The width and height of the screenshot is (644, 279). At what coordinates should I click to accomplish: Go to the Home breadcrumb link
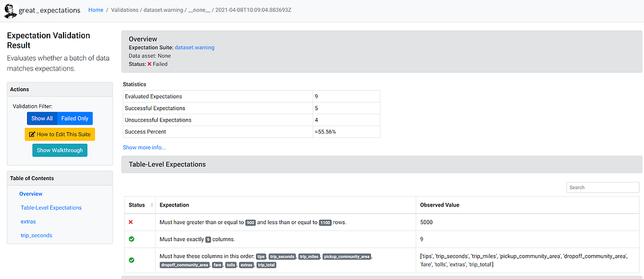click(x=96, y=10)
